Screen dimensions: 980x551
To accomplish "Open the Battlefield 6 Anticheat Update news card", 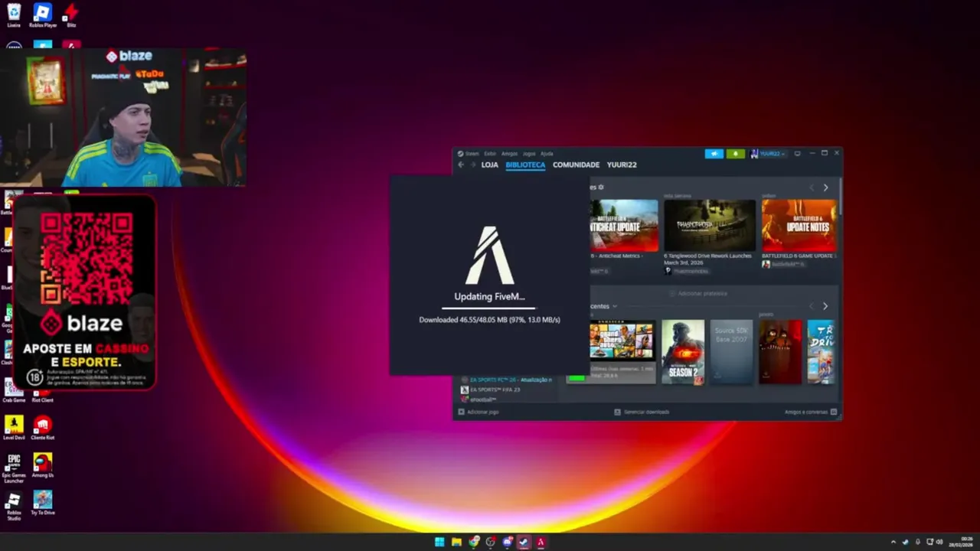I will 624,225.
